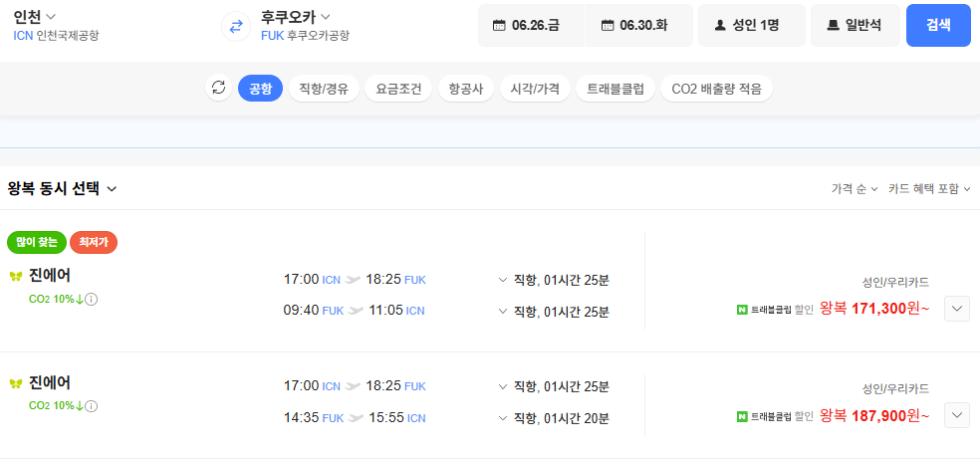Click the 검색 search button

point(939,26)
